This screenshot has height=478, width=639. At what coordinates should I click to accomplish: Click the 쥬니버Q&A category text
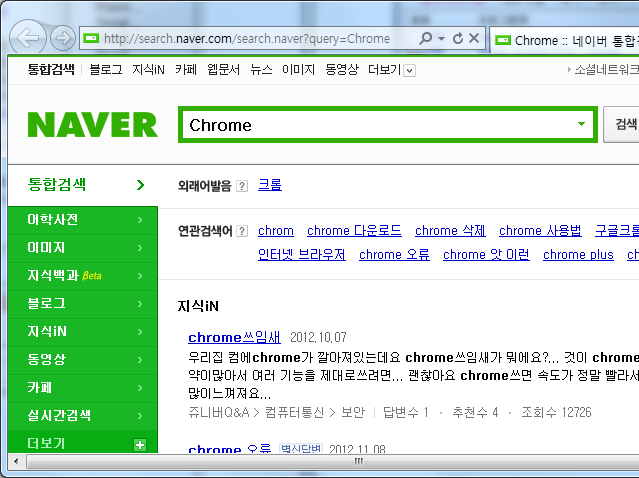click(x=219, y=412)
